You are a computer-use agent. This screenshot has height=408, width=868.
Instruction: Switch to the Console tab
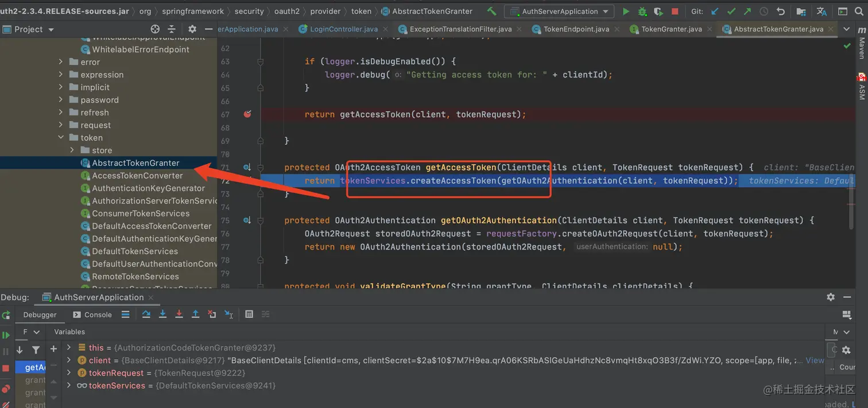coord(92,314)
